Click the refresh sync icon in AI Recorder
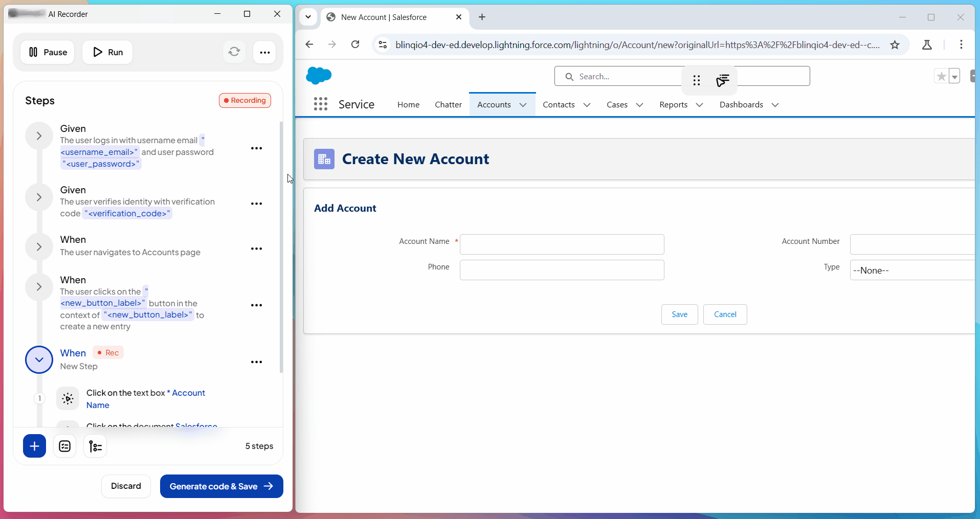This screenshot has width=980, height=519. (x=234, y=52)
